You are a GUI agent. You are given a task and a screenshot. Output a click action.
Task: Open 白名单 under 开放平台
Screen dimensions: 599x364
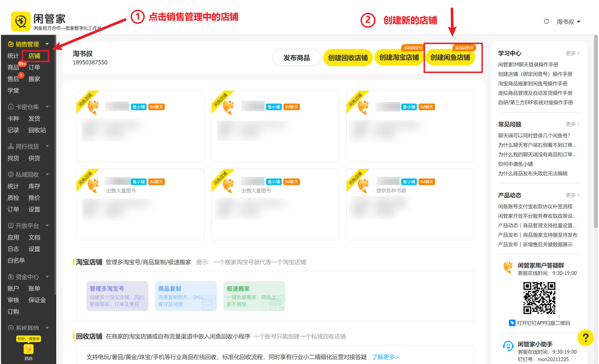coord(16,260)
